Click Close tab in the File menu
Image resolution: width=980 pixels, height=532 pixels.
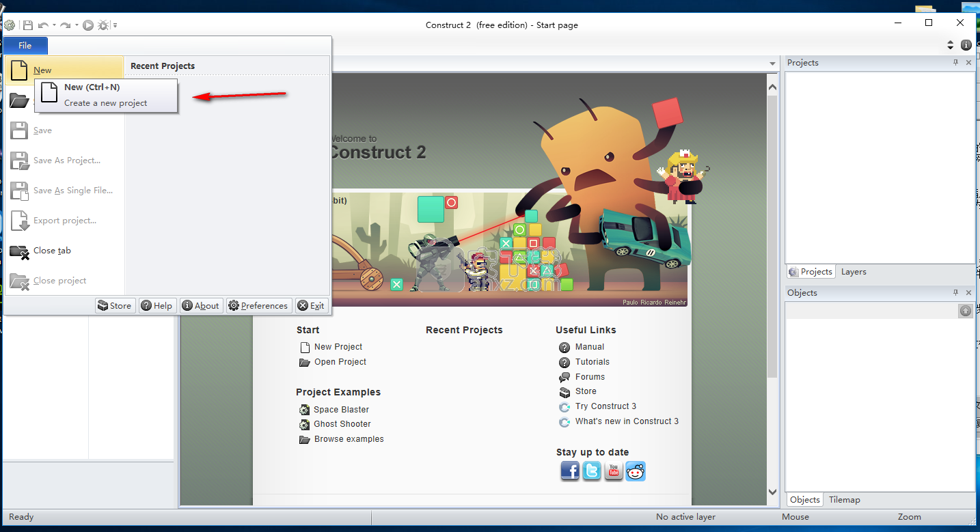tap(64, 251)
